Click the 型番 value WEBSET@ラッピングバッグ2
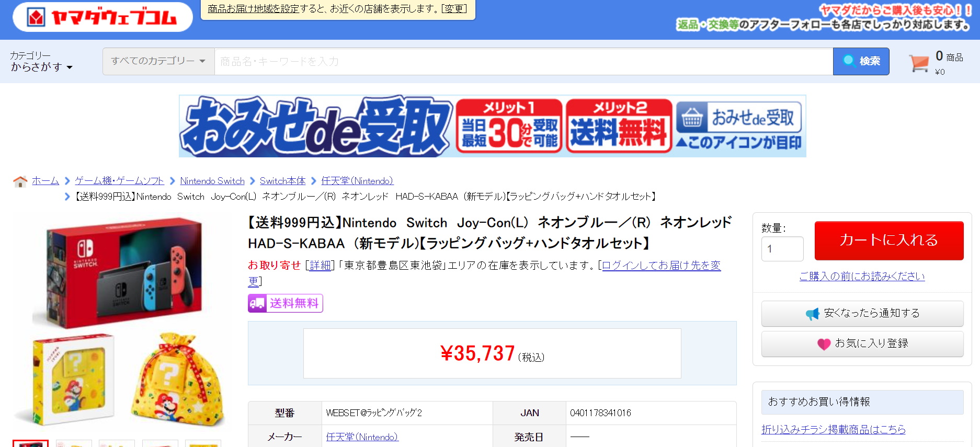The height and width of the screenshot is (447, 980). point(374,413)
